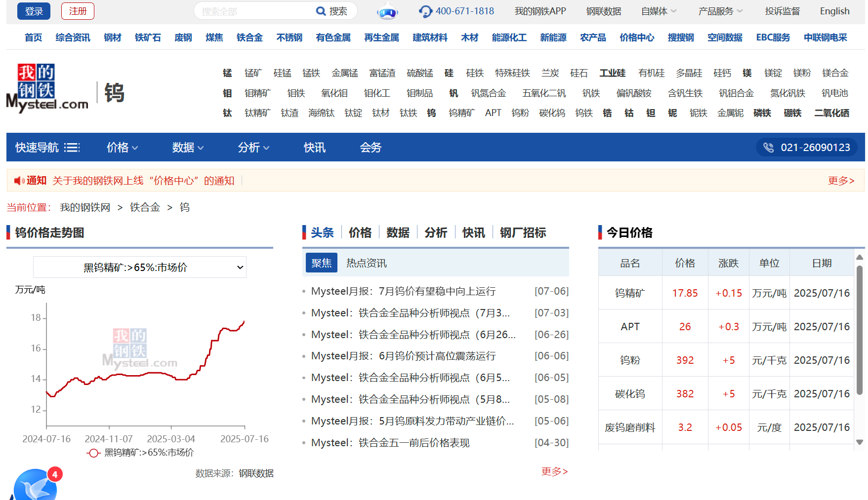Switch to the 价格 news tab
The width and height of the screenshot is (868, 500).
click(x=360, y=232)
